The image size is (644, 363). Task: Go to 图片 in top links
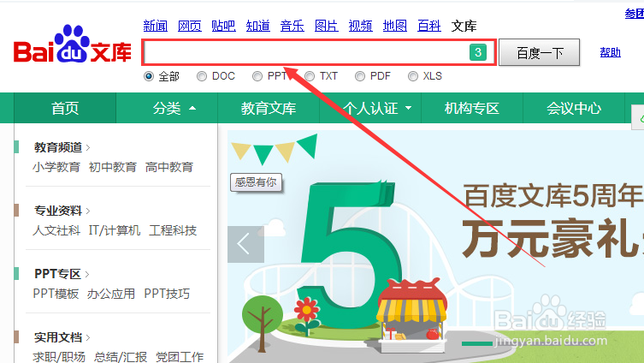(x=326, y=26)
